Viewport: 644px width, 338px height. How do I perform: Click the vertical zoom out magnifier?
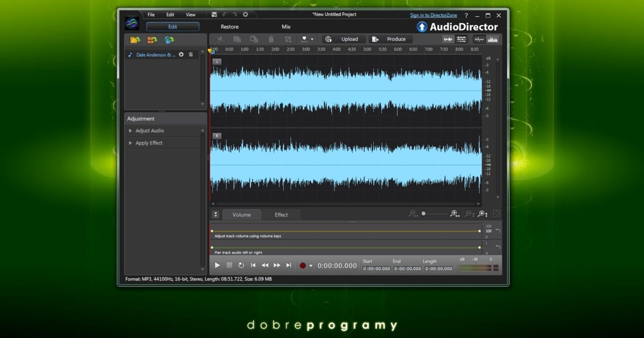pos(470,214)
